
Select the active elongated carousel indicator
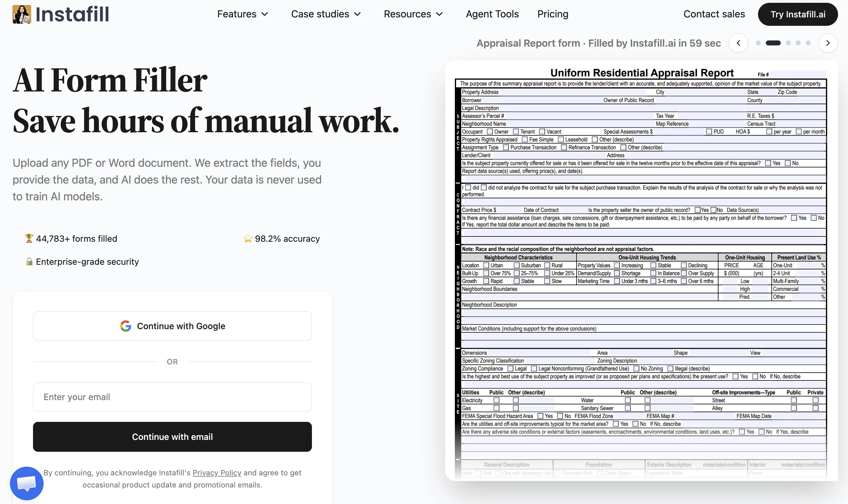coord(773,43)
